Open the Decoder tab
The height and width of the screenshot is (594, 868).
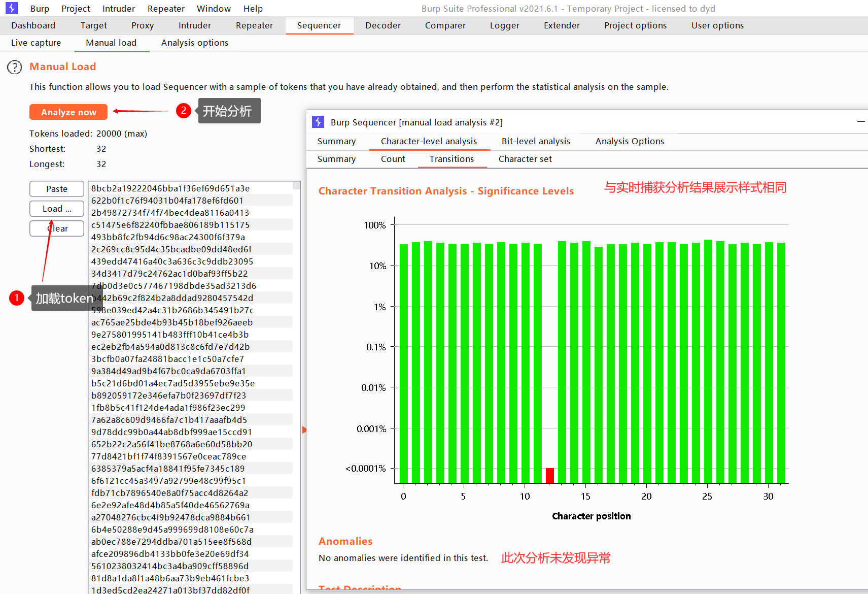383,25
